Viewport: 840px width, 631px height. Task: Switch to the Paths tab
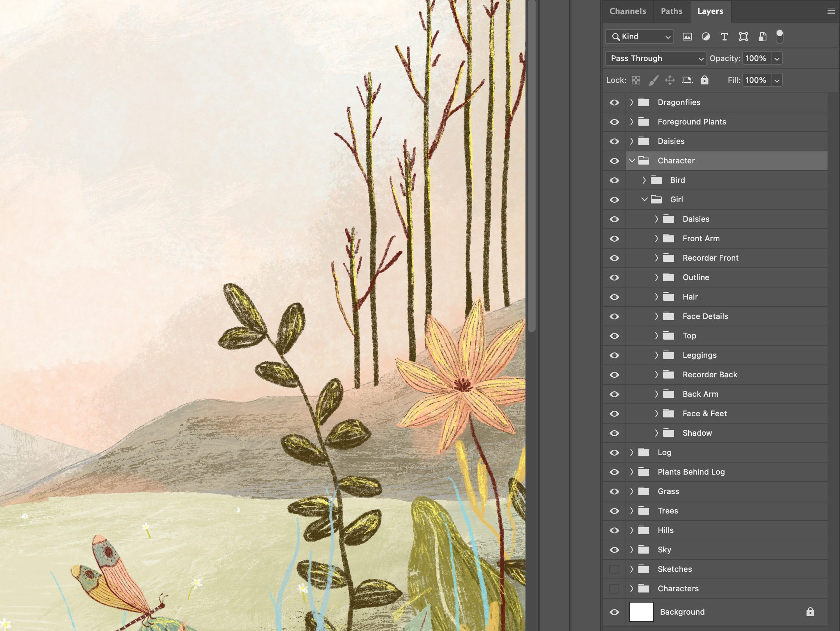[x=671, y=11]
